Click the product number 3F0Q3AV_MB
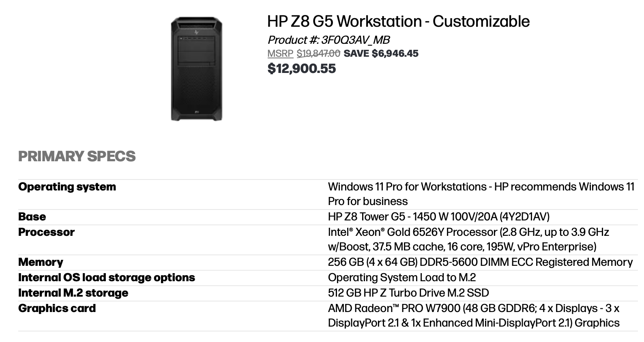This screenshot has height=342, width=644. point(355,40)
